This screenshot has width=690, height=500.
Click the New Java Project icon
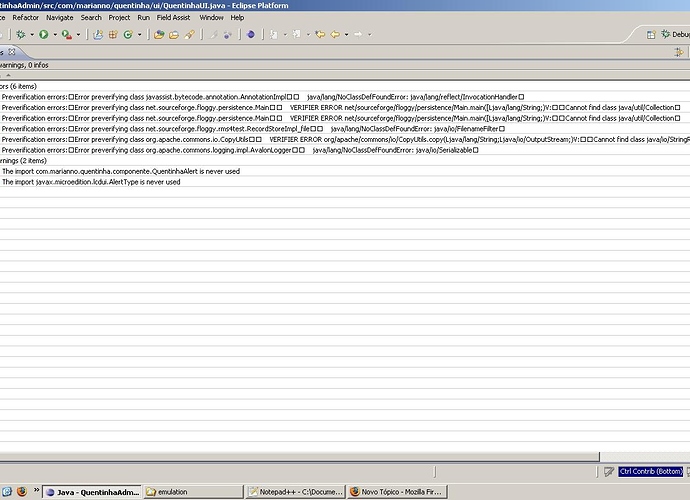point(98,34)
